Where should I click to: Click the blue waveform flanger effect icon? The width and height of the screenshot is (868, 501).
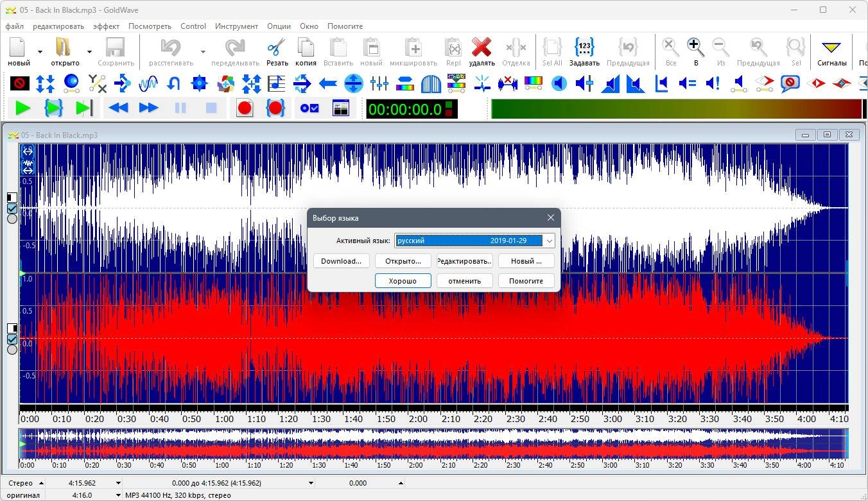point(148,83)
